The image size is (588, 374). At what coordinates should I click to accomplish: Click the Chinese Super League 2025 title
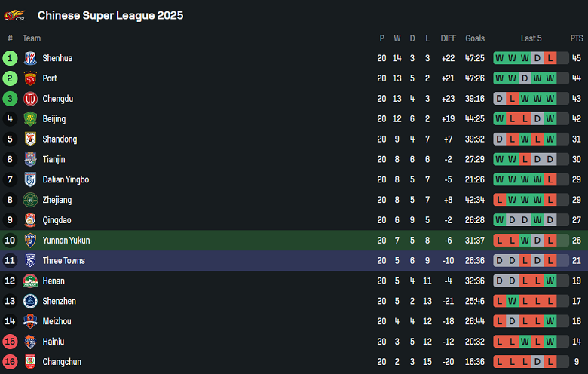[110, 15]
